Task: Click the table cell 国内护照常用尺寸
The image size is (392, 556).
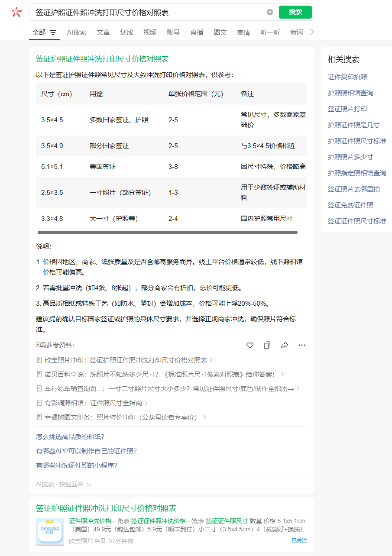Action: [267, 218]
